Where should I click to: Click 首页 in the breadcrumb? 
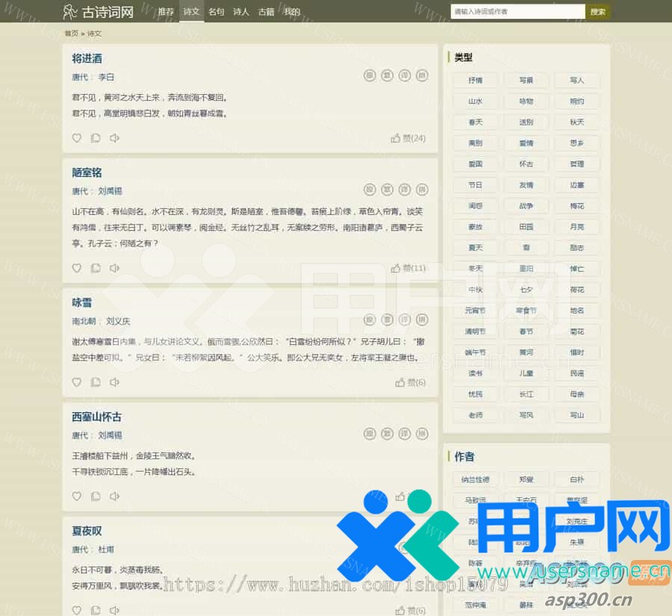click(x=71, y=34)
